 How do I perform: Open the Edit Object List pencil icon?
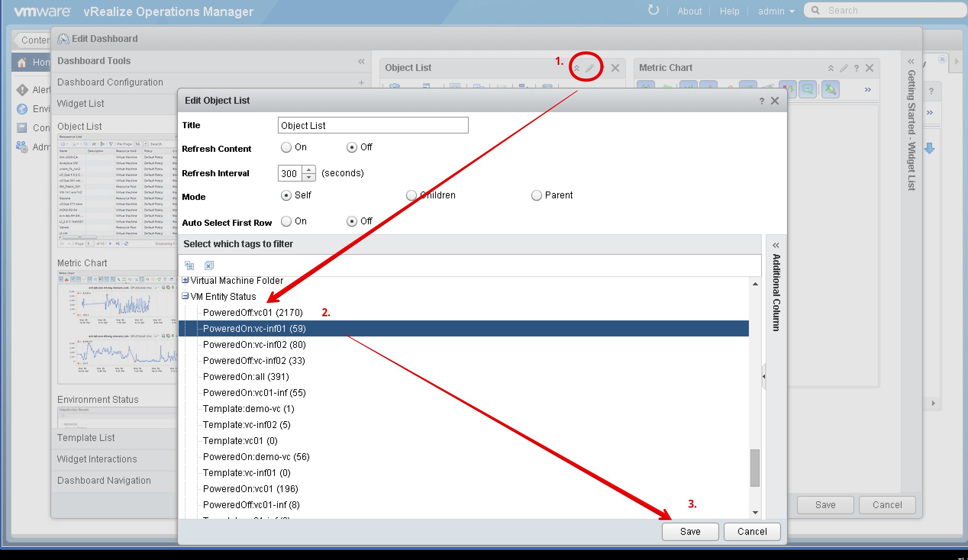[x=590, y=68]
